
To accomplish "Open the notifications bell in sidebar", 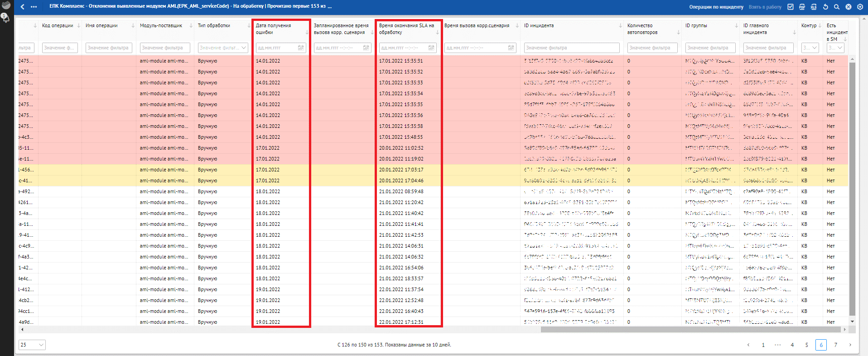I will coord(5,18).
